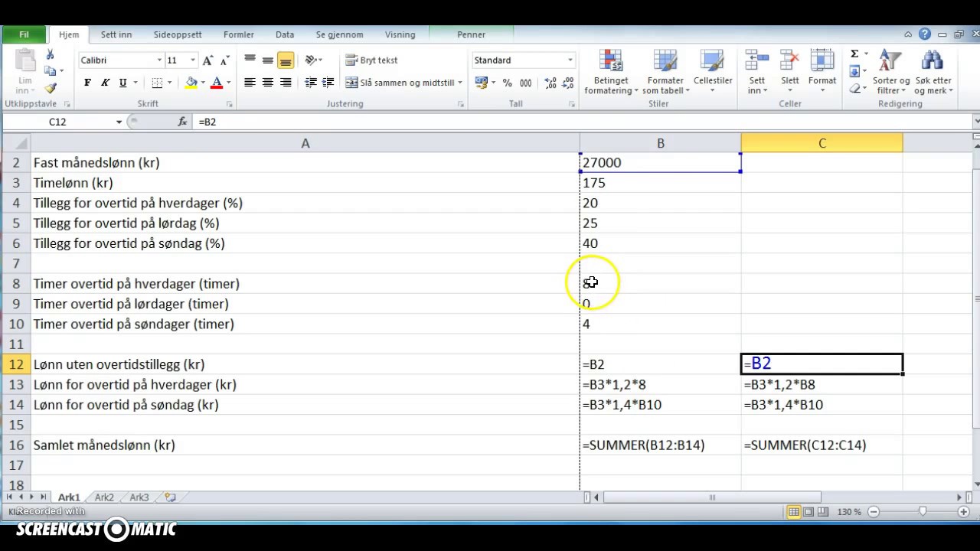Image resolution: width=980 pixels, height=551 pixels.
Task: Open the fill color dropdown arrow
Action: pyautogui.click(x=204, y=83)
